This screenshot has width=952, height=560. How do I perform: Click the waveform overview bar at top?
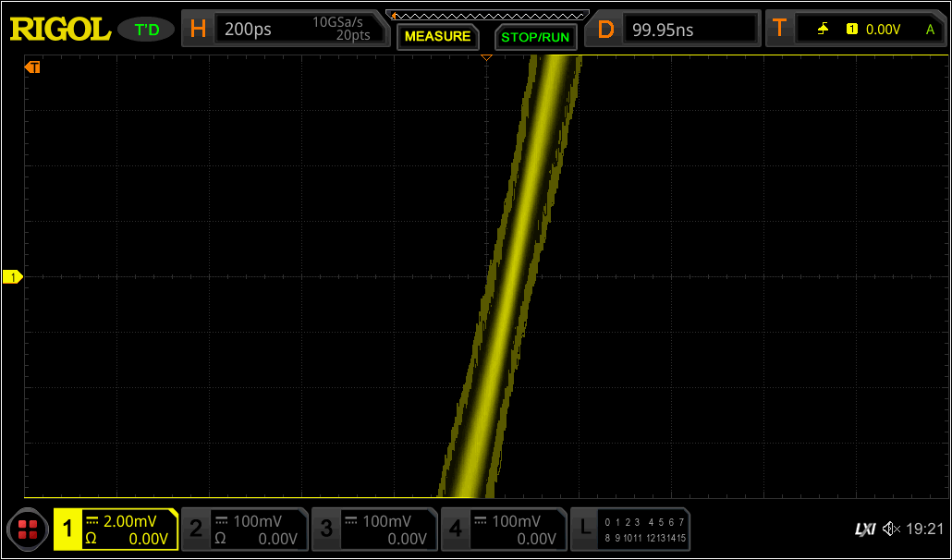coord(488,15)
